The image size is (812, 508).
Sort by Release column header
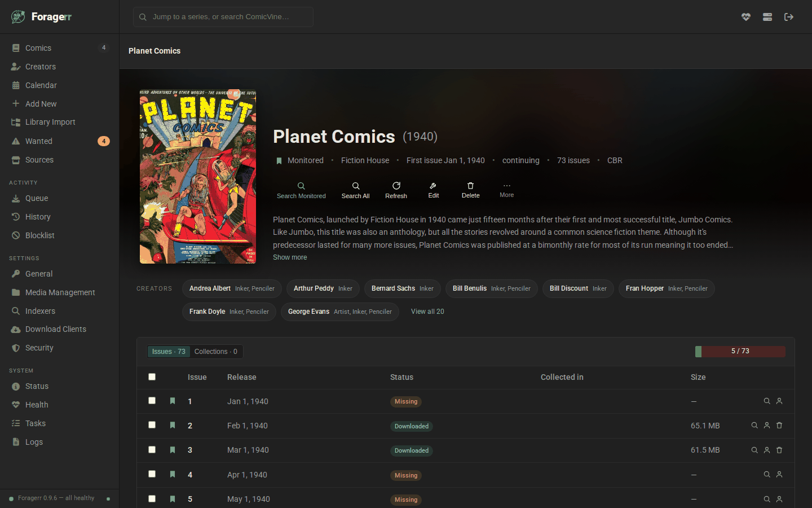pos(242,377)
